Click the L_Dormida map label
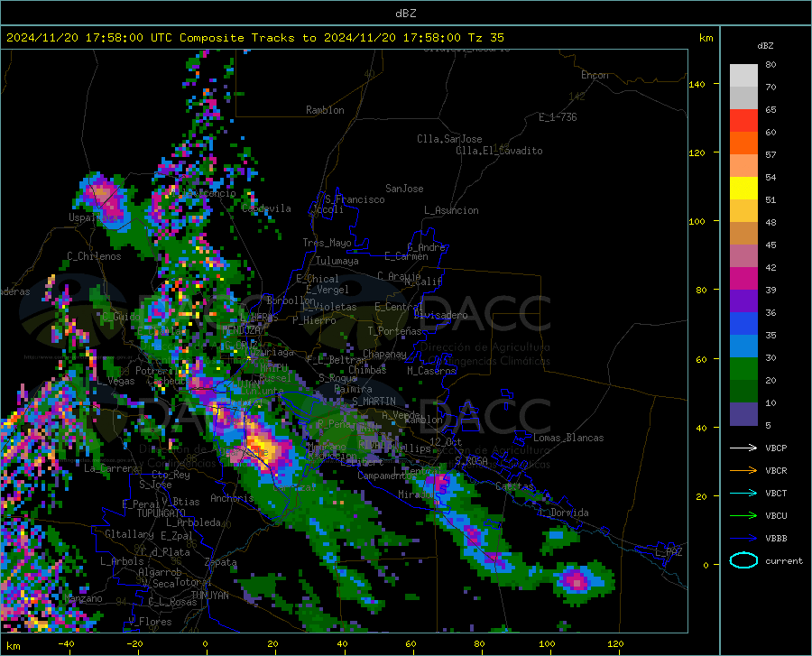Image resolution: width=812 pixels, height=656 pixels. pos(563,513)
